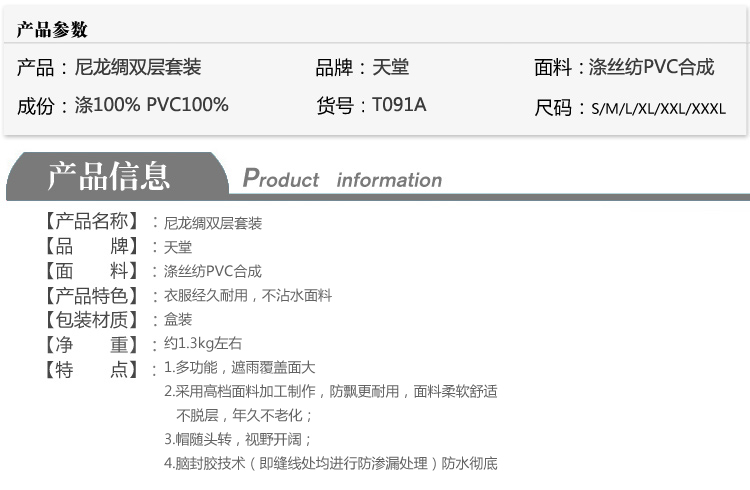
Task: Click the 货号 value T091A
Action: [399, 105]
